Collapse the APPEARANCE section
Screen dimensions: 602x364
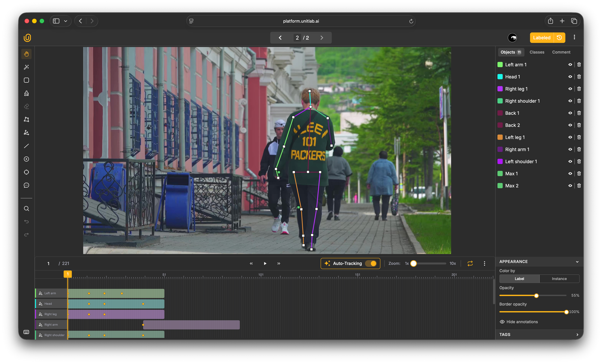pyautogui.click(x=577, y=262)
